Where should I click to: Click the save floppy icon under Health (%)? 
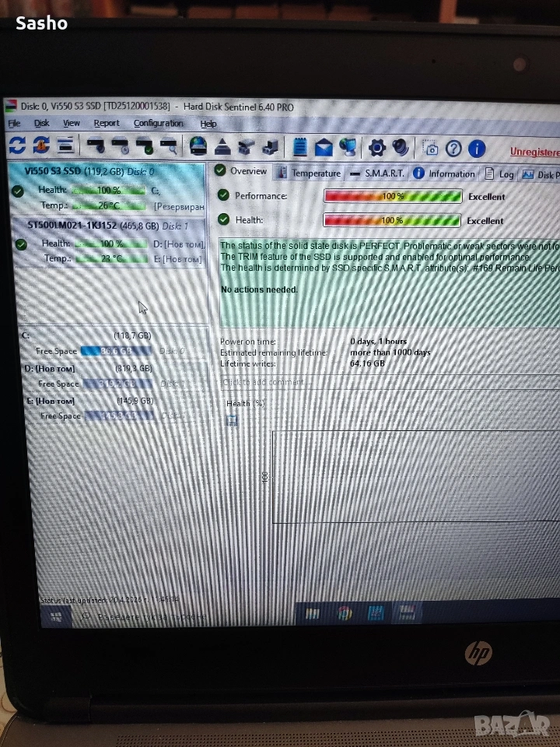click(232, 420)
